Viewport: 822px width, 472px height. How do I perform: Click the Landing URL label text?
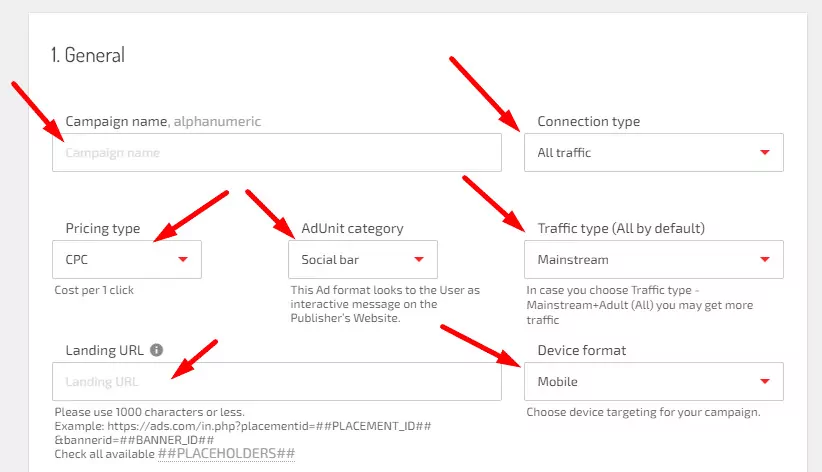105,351
